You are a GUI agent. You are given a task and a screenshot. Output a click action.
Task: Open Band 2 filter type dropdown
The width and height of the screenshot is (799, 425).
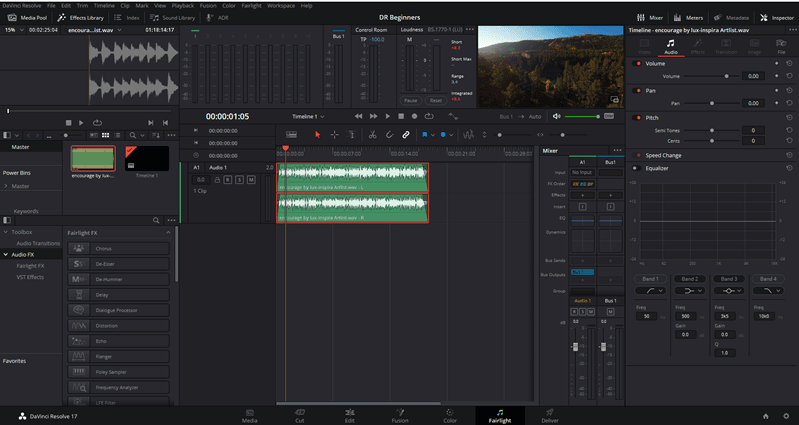(x=689, y=290)
